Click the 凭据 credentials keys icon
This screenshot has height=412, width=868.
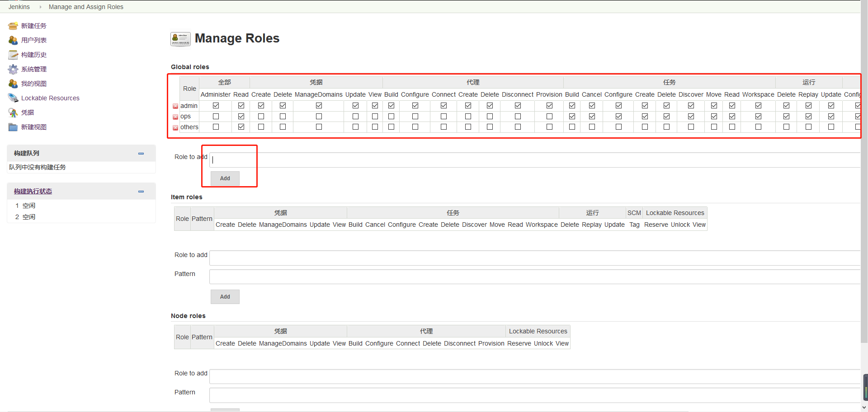[x=13, y=112]
